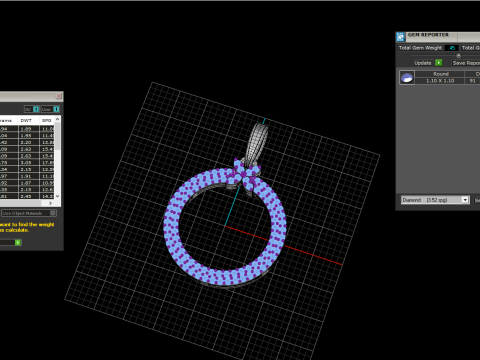
Task: Click the slider handle below Total Gem Weight
Action: tap(458, 56)
